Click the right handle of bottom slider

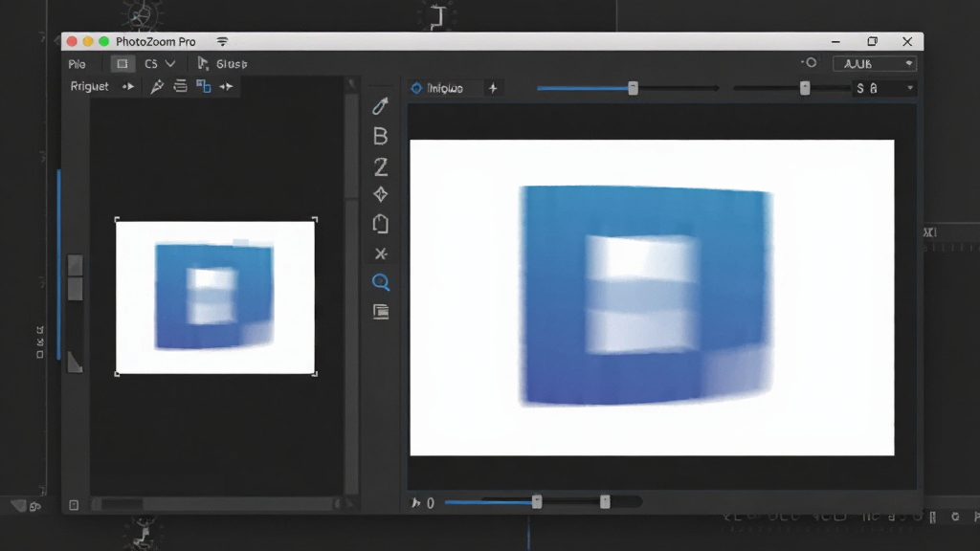[605, 501]
